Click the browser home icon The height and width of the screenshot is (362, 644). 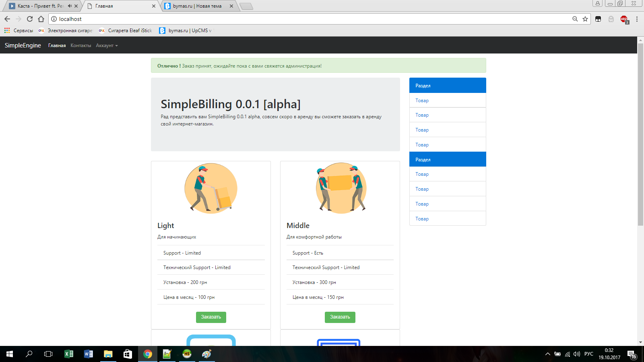(41, 19)
